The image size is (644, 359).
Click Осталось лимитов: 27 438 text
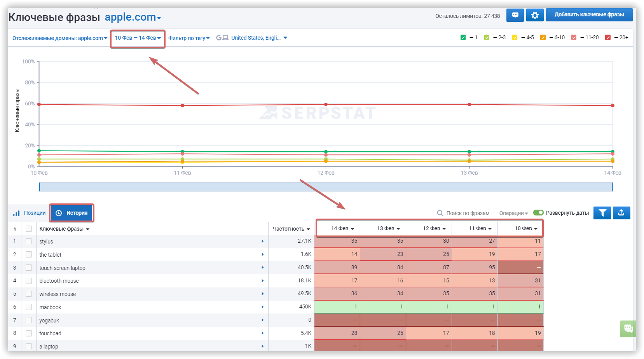click(468, 16)
